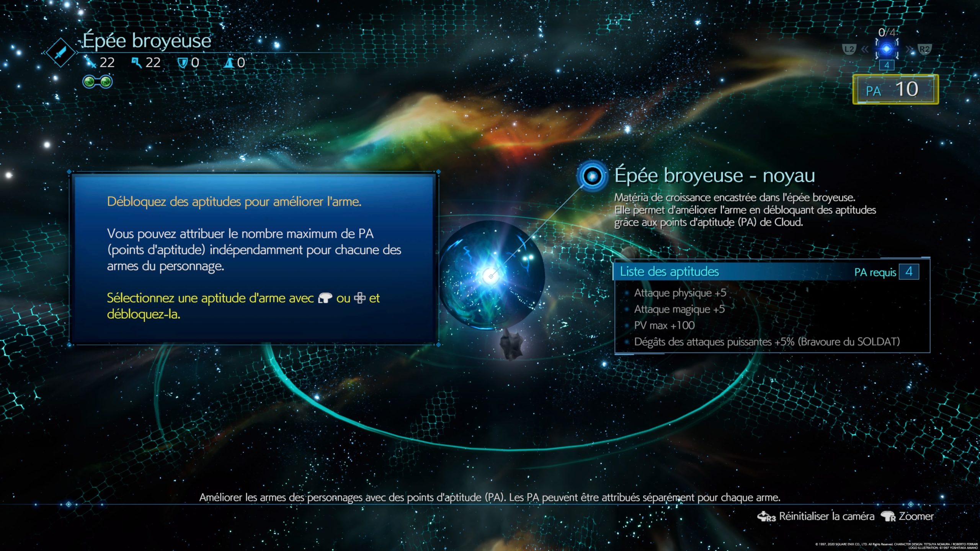Click the Débloquez des aptitudes tutorial heading
The width and height of the screenshot is (980, 551).
pyautogui.click(x=234, y=202)
